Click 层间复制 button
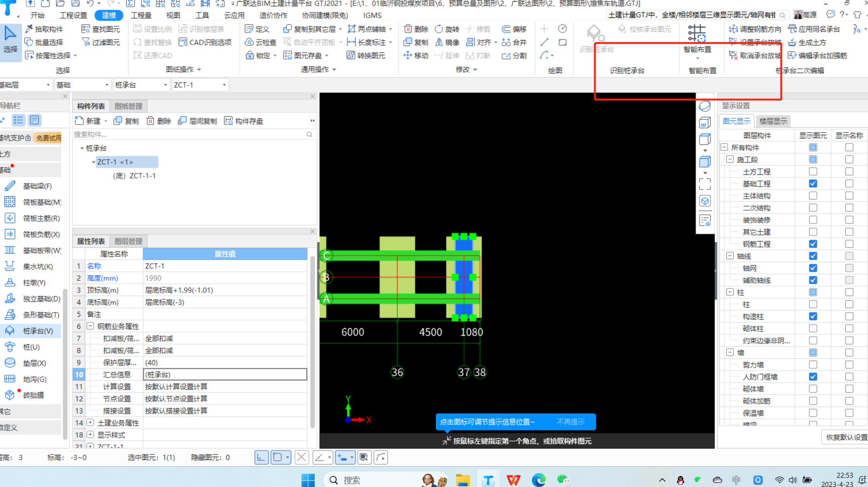Image resolution: width=868 pixels, height=487 pixels. [x=197, y=121]
